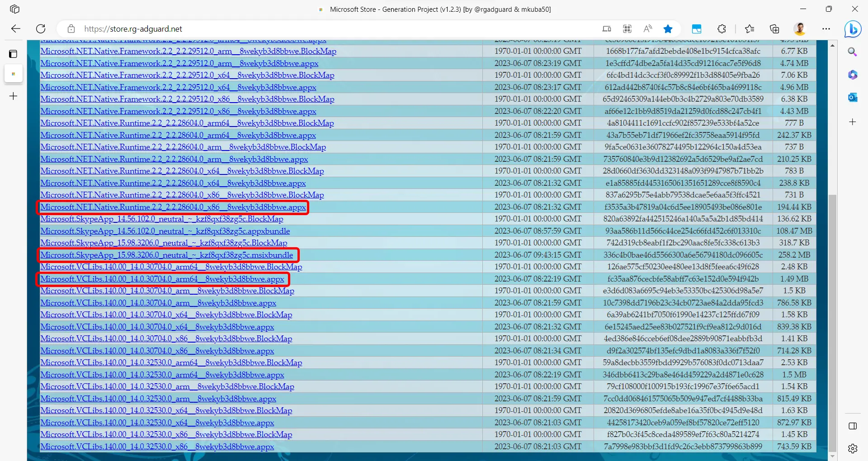Viewport: 868px width, 461px height.
Task: Click the Read aloud icon
Action: (x=647, y=29)
